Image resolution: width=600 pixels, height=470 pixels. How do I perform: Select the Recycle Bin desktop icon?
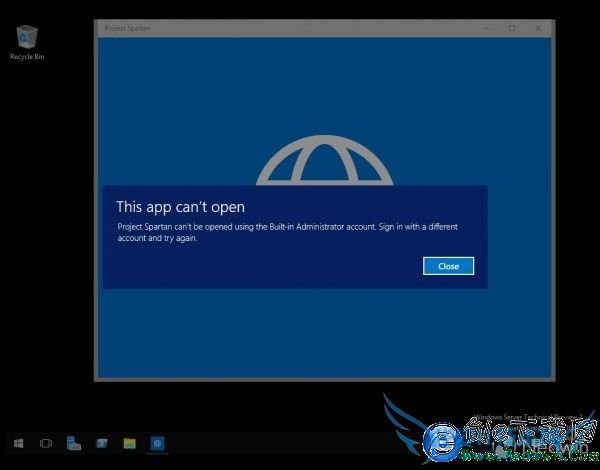(x=26, y=38)
